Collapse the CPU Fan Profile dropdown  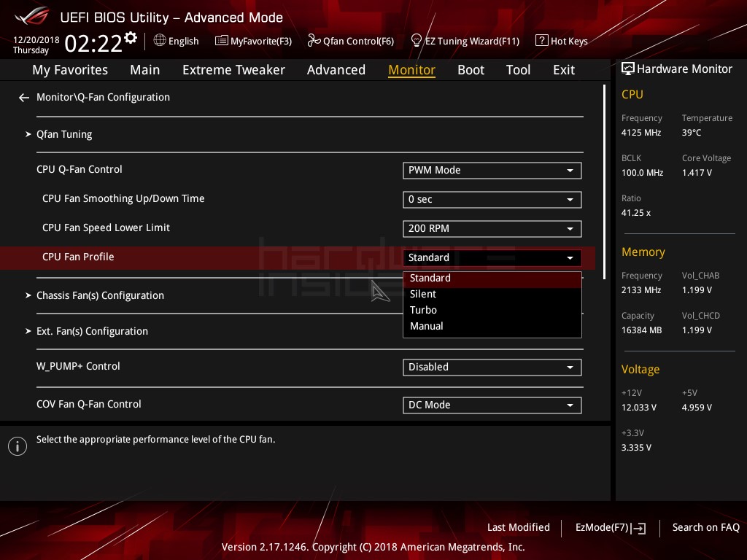point(492,257)
